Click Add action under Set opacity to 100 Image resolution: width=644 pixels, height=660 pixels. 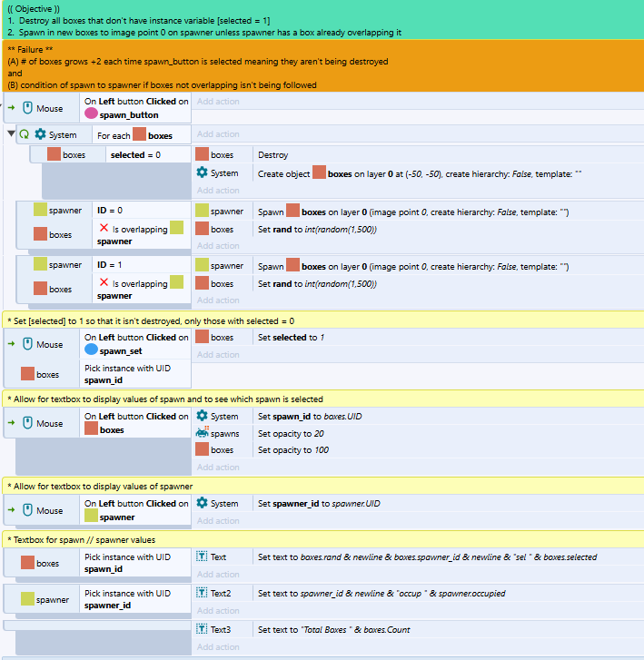[218, 468]
